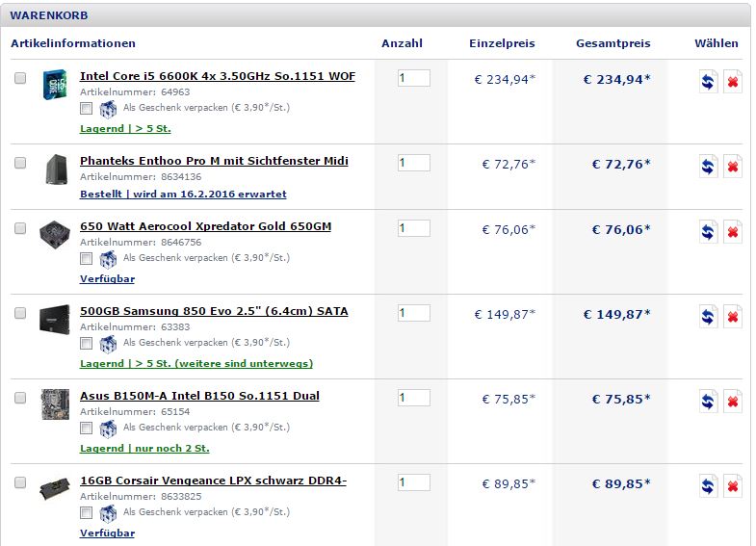Enable gift wrapping for Intel Core i5
Screen dimensions: 756x546
87,109
